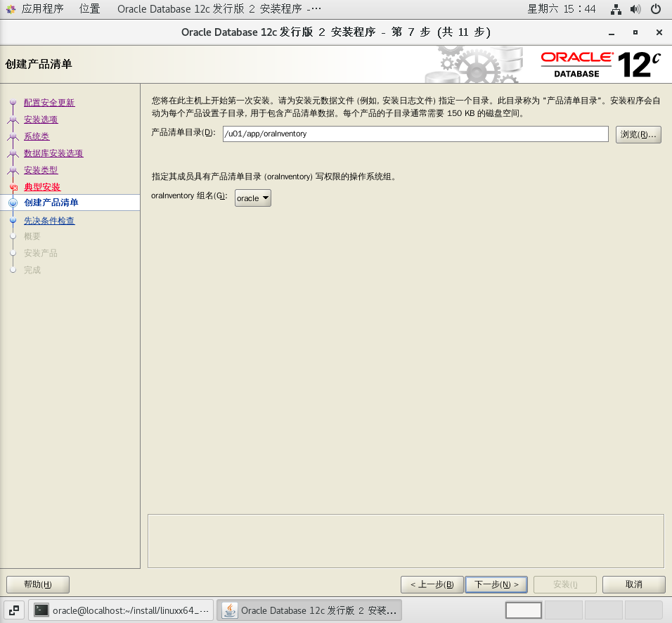Open the power menu icon
This screenshot has height=623, width=672.
point(655,9)
